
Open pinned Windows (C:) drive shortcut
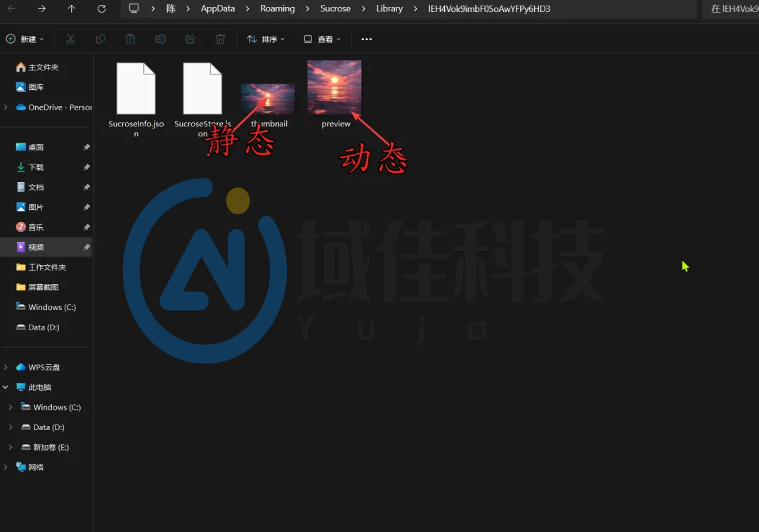click(46, 307)
